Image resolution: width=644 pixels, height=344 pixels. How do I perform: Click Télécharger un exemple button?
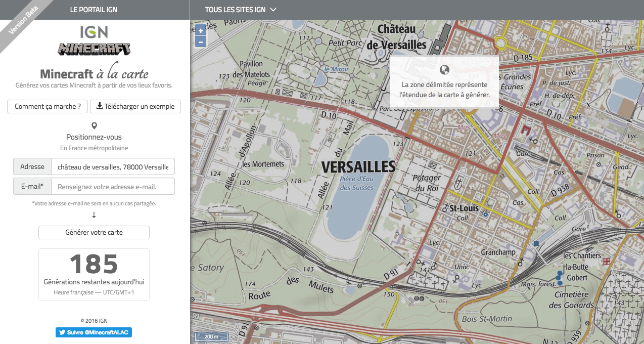135,106
